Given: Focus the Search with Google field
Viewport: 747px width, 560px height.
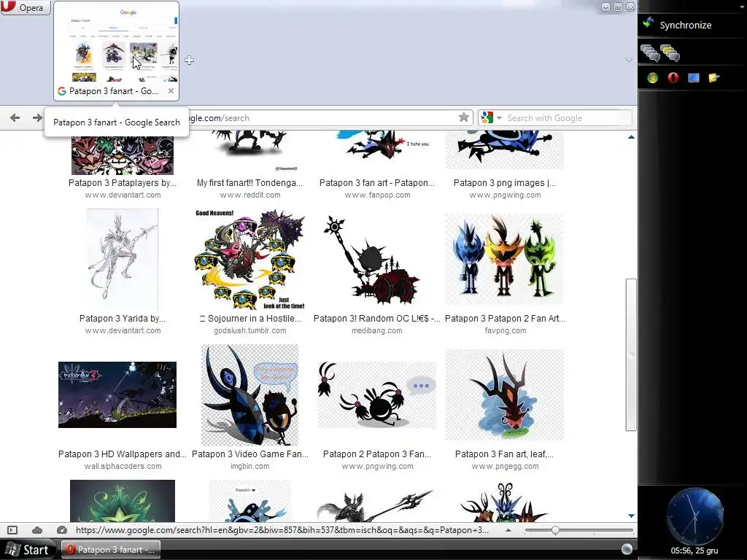Looking at the screenshot, I should [567, 117].
